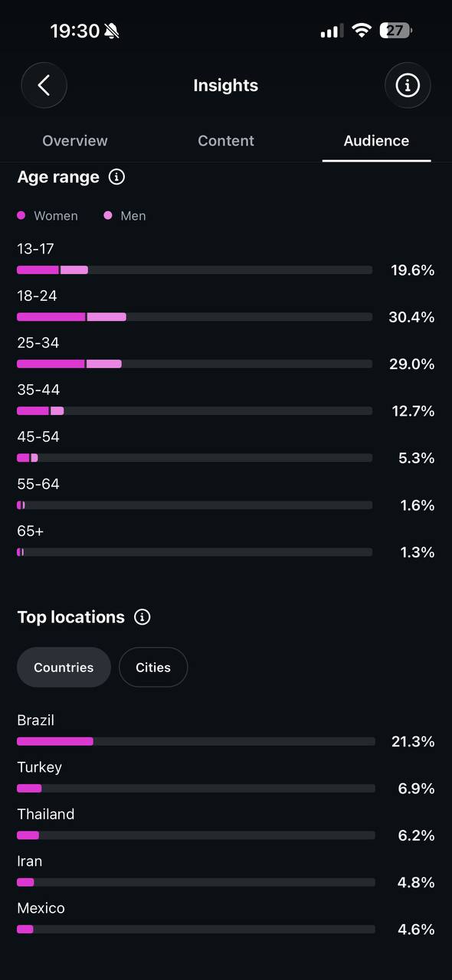The image size is (452, 980).
Task: Switch to the Overview tab
Action: pos(75,141)
